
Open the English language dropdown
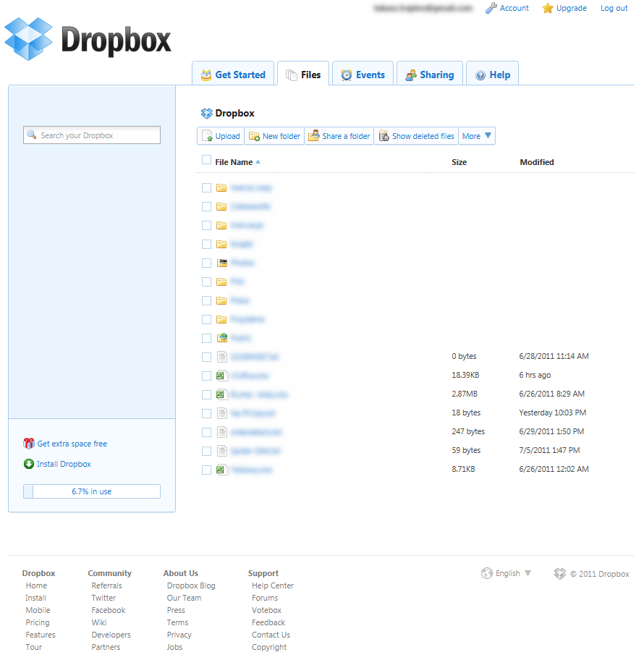coord(507,573)
